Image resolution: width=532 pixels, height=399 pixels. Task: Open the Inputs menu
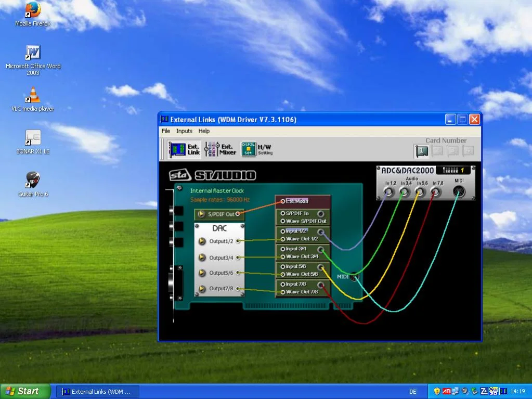[x=184, y=131]
